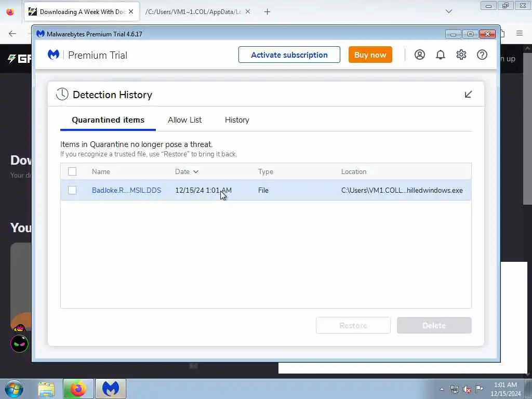Viewport: 532px width, 399px height.
Task: Switch to Malwarebytes on the taskbar
Action: click(111, 389)
